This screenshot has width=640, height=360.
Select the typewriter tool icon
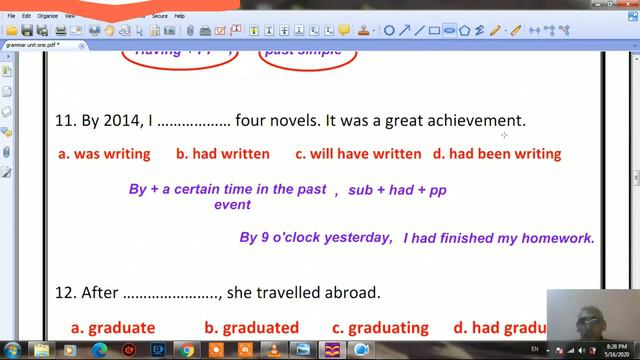pyautogui.click(x=205, y=31)
